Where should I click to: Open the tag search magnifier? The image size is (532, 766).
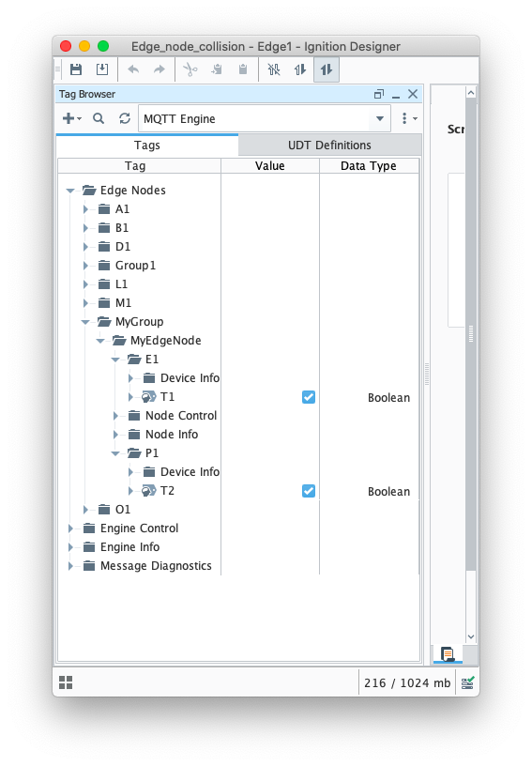tap(99, 118)
